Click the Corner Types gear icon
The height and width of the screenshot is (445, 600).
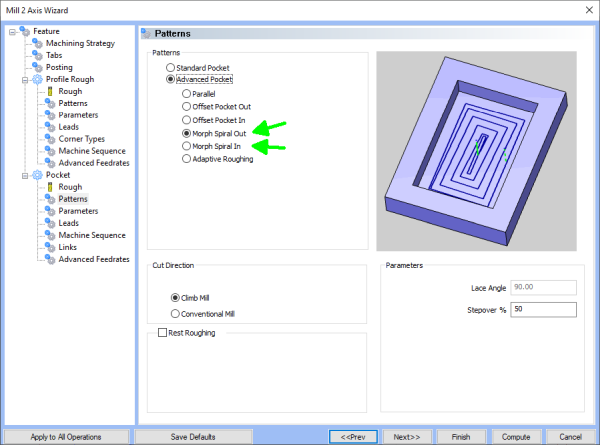[x=50, y=139]
